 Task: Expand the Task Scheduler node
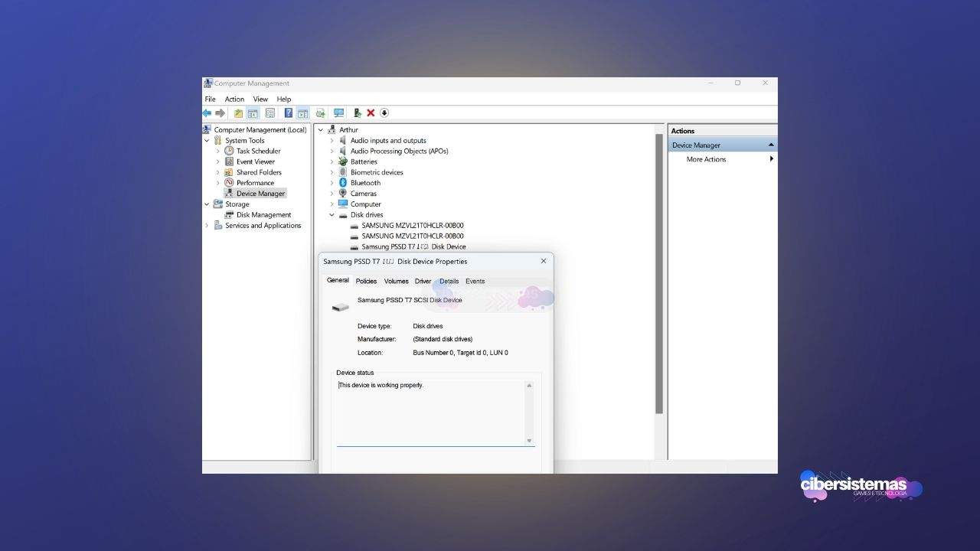217,151
